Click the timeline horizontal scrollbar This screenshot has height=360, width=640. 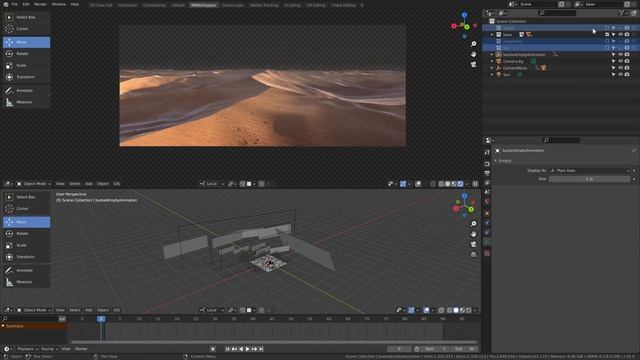pyautogui.click(x=273, y=342)
